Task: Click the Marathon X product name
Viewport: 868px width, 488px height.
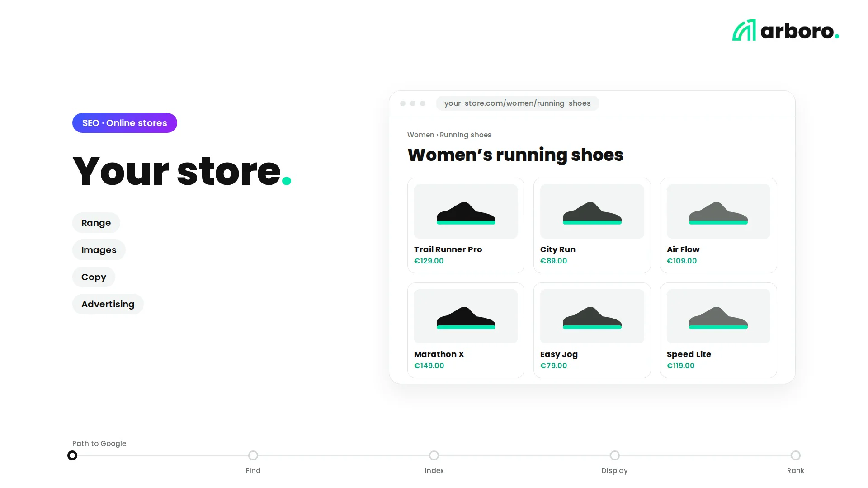Action: coord(439,354)
